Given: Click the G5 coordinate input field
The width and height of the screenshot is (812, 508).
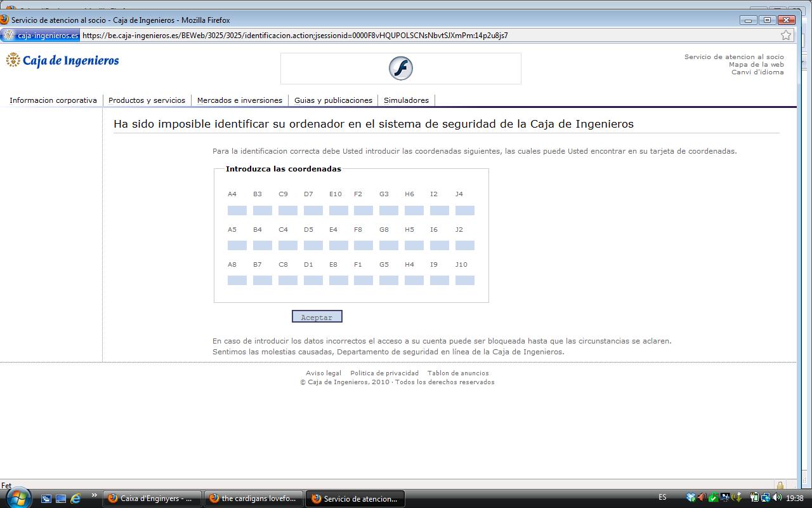Looking at the screenshot, I should [x=389, y=280].
